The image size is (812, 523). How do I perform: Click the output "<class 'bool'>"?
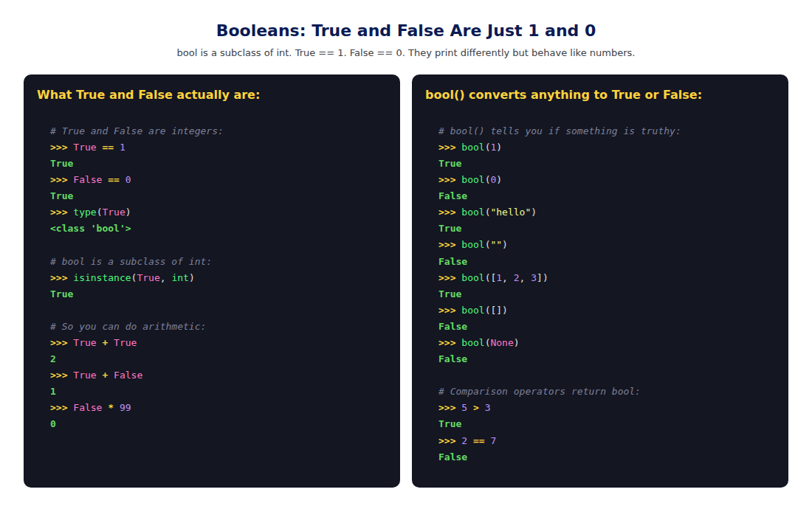91,229
